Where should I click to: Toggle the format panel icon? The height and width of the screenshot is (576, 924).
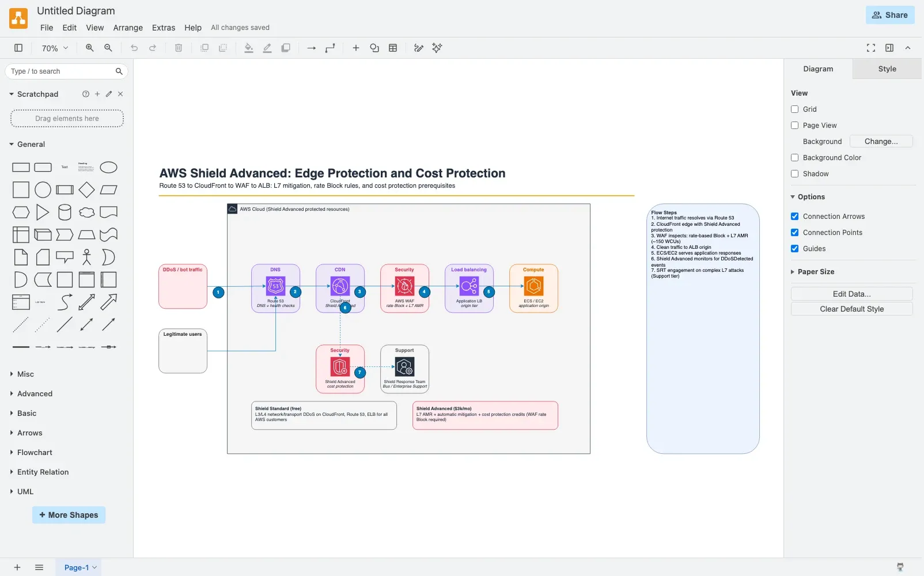click(x=889, y=48)
